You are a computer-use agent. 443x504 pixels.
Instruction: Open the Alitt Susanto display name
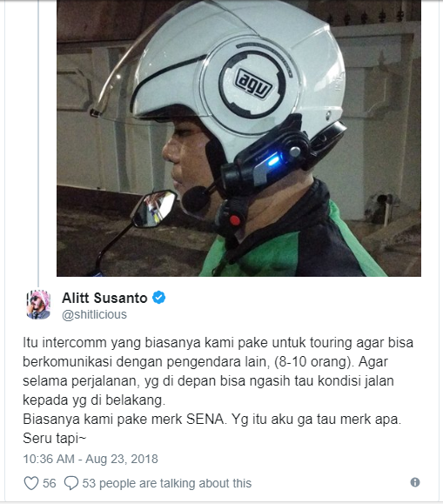(104, 298)
